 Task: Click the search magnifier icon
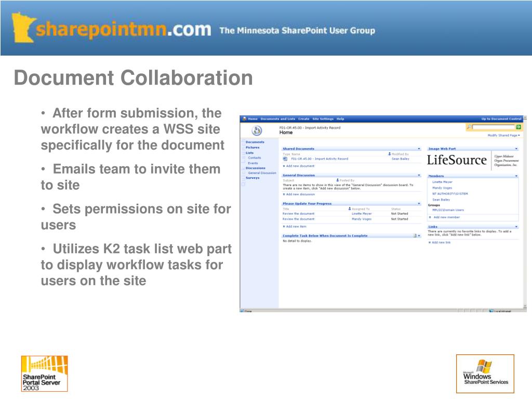pyautogui.click(x=469, y=127)
